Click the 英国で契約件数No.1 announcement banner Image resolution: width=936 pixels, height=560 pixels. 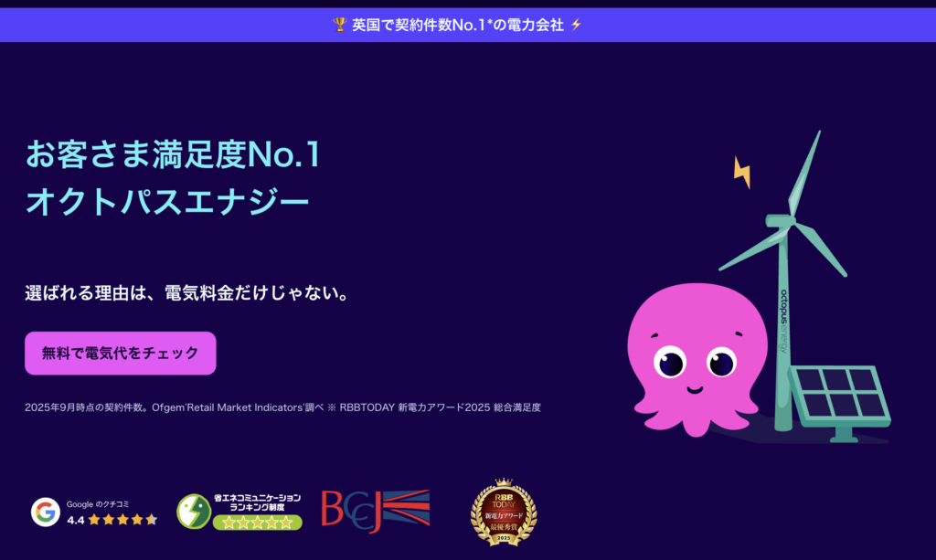click(468, 25)
